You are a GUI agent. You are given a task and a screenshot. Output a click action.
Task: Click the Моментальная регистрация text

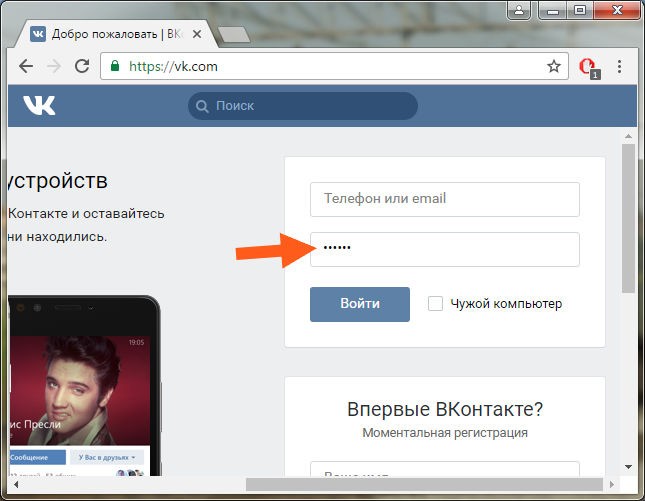click(x=445, y=433)
